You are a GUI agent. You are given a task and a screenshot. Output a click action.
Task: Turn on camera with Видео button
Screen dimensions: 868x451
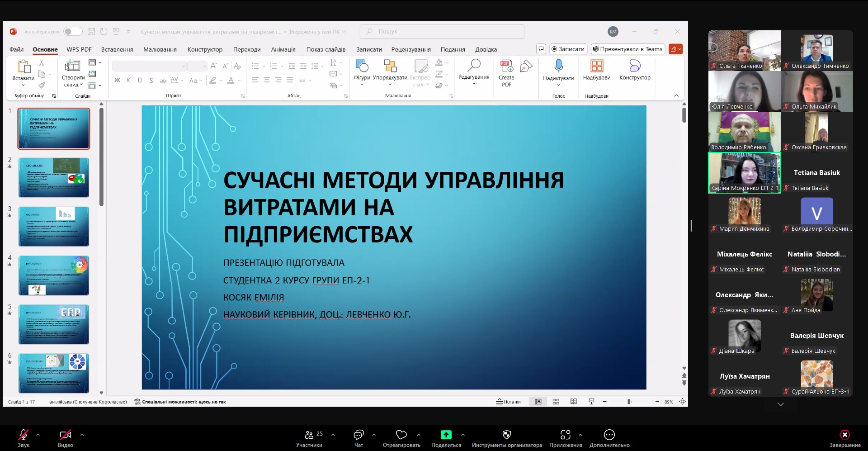[66, 435]
